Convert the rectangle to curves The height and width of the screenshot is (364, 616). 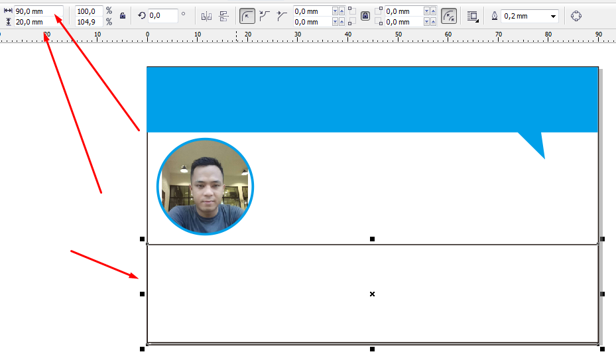tap(576, 16)
